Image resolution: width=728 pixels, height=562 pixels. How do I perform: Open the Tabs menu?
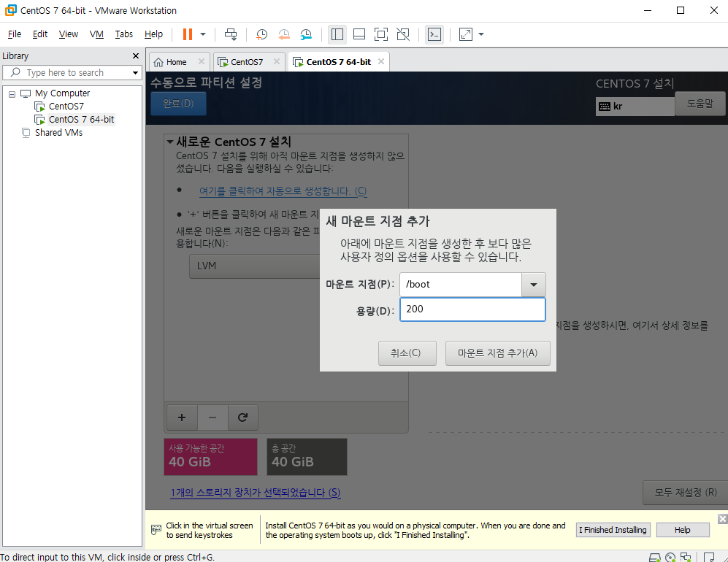(x=124, y=34)
